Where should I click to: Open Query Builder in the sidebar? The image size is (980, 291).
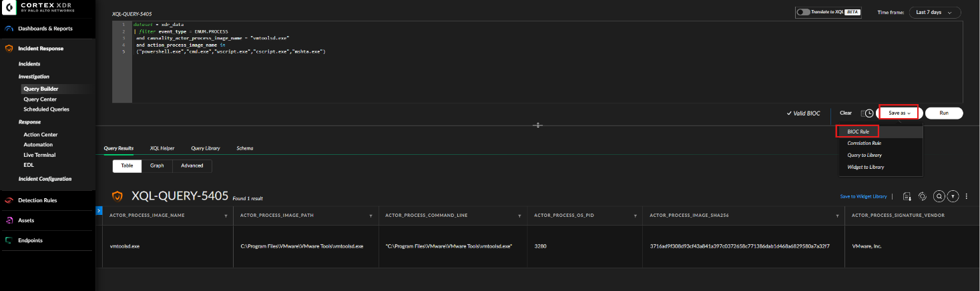click(x=41, y=89)
